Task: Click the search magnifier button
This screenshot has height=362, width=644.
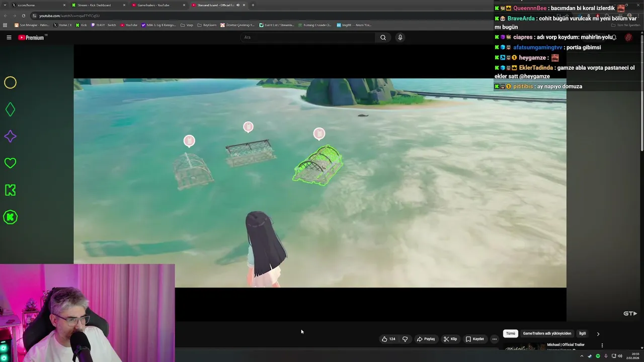Action: [383, 37]
